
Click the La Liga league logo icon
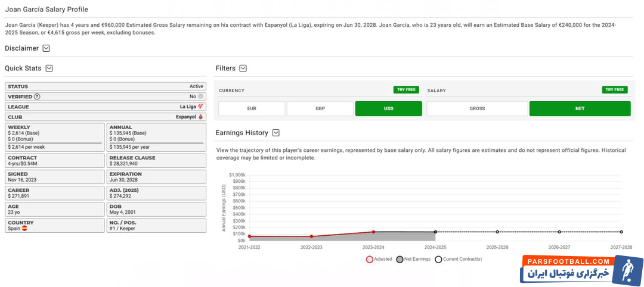(x=200, y=107)
